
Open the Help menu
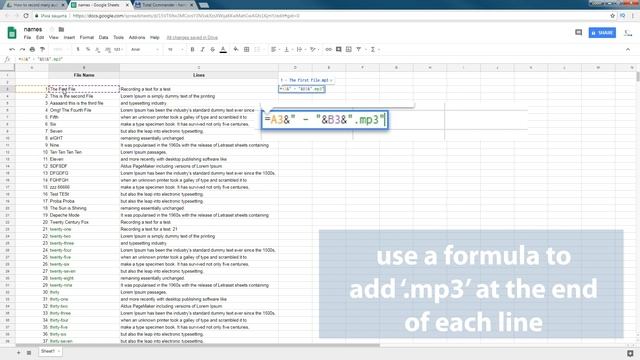155,38
